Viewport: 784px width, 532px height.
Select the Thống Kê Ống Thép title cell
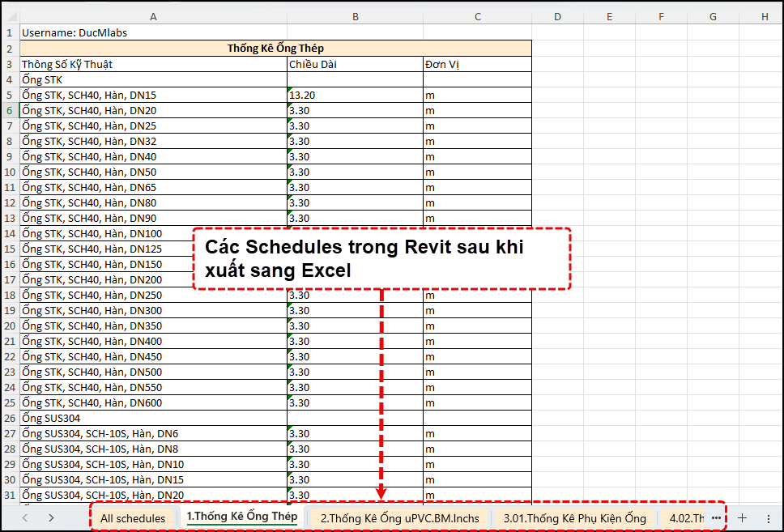tap(275, 49)
